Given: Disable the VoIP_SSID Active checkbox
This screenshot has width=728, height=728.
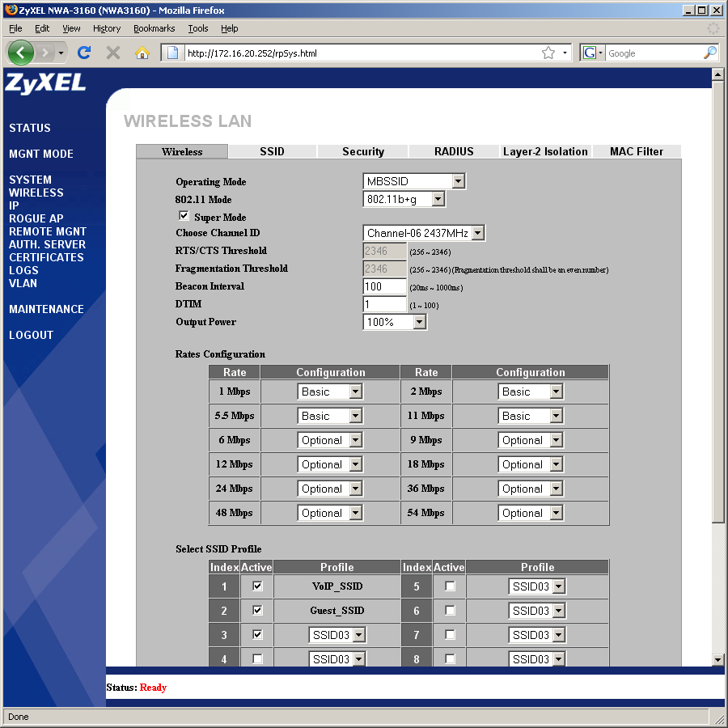Looking at the screenshot, I should pyautogui.click(x=257, y=586).
